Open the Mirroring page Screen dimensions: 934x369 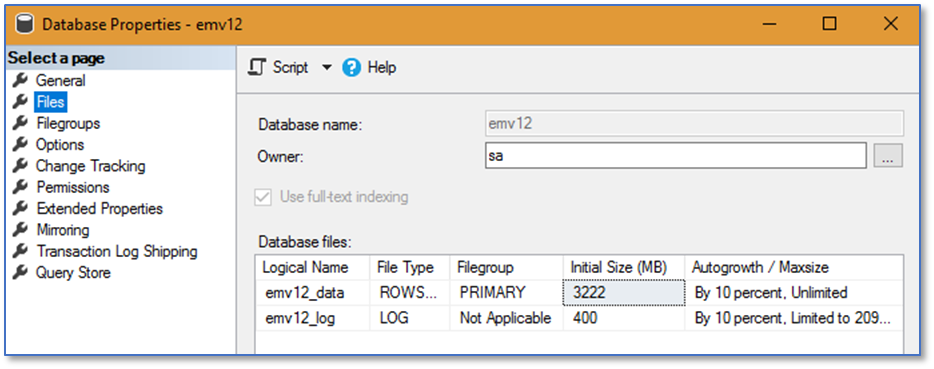point(63,231)
